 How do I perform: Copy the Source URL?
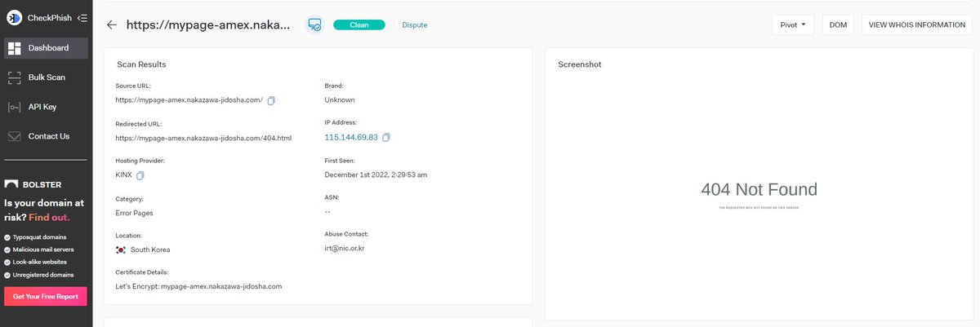pyautogui.click(x=272, y=100)
